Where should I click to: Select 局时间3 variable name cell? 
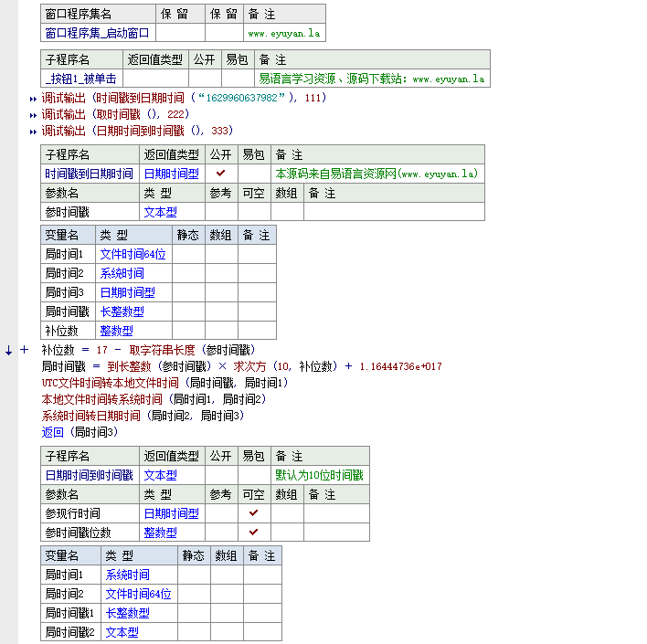(69, 292)
